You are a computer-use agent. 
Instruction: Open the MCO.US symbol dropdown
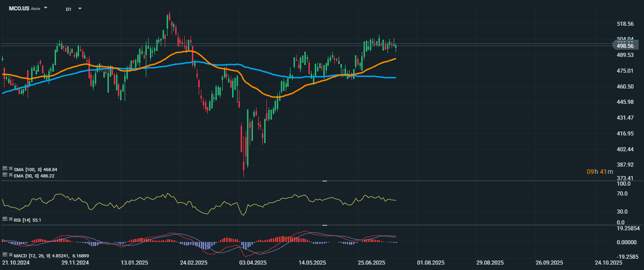46,8
